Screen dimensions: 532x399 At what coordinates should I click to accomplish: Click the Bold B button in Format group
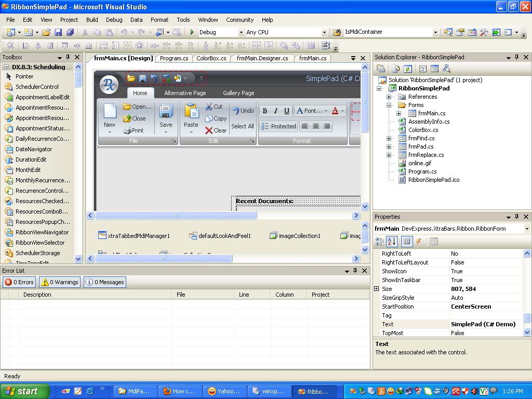tap(265, 111)
